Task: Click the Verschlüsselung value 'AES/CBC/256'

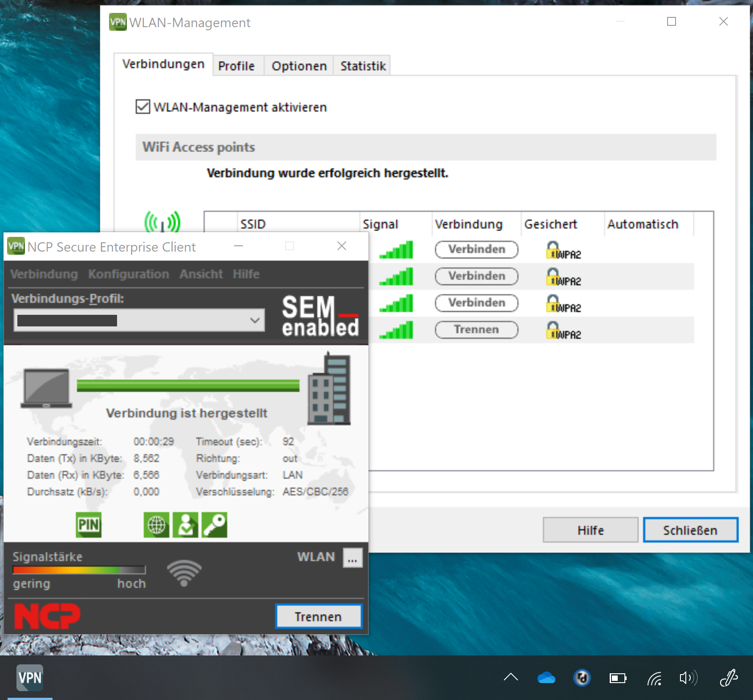Action: [x=316, y=492]
